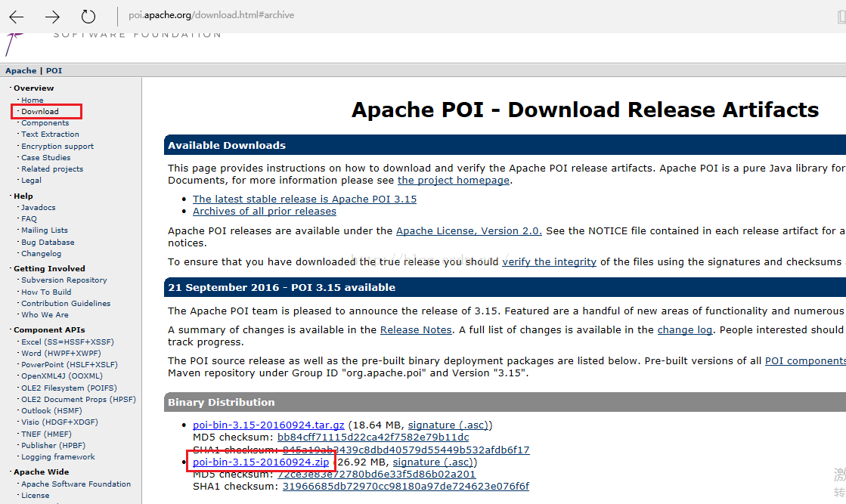Screen dimensions: 846x504
Task: Click tar.gz SHA1 checksum 845a19ab link
Action: (x=406, y=450)
